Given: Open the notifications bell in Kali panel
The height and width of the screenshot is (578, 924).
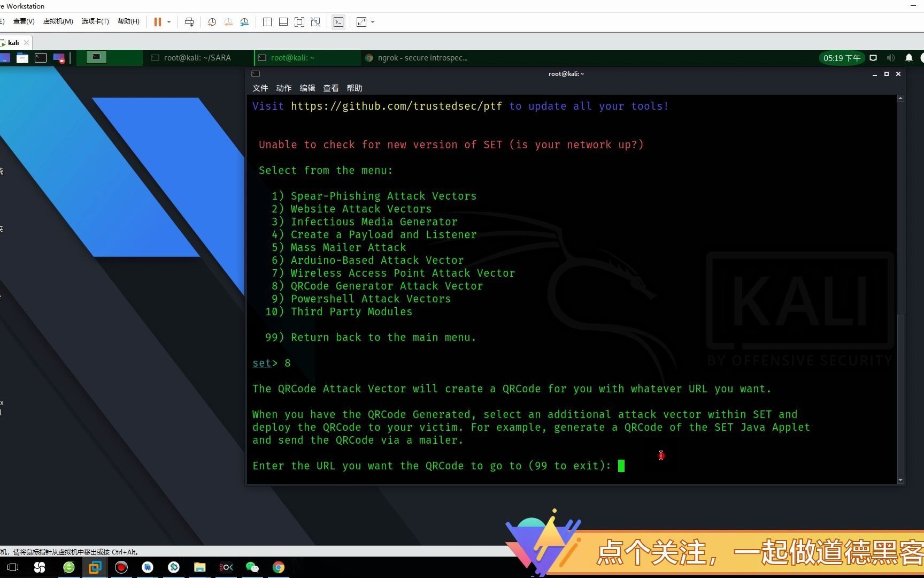Looking at the screenshot, I should click(908, 58).
